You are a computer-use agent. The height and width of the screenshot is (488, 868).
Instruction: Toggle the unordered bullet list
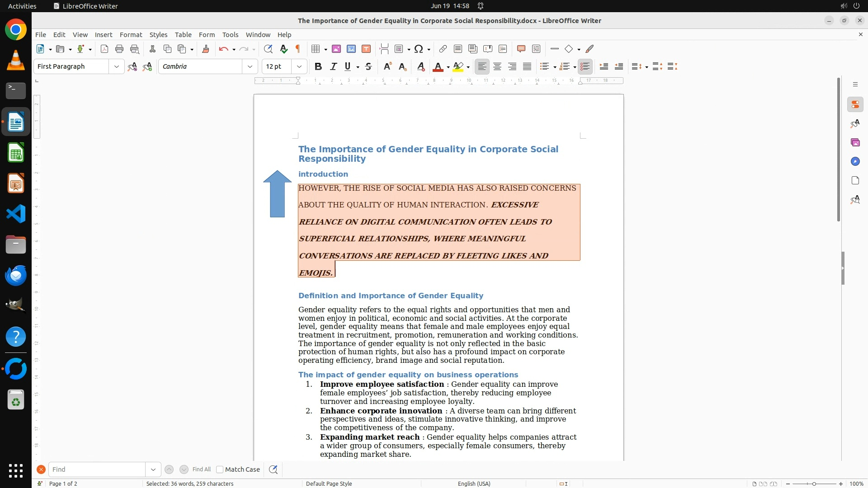(x=544, y=67)
